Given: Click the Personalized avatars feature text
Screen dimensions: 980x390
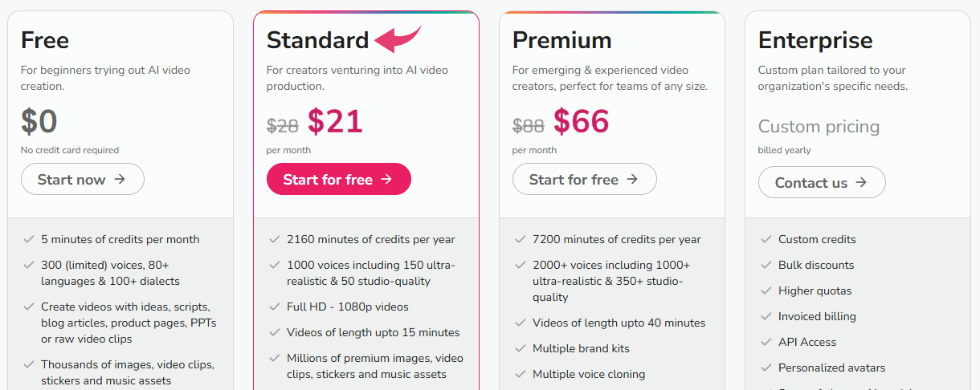Looking at the screenshot, I should point(831,368).
